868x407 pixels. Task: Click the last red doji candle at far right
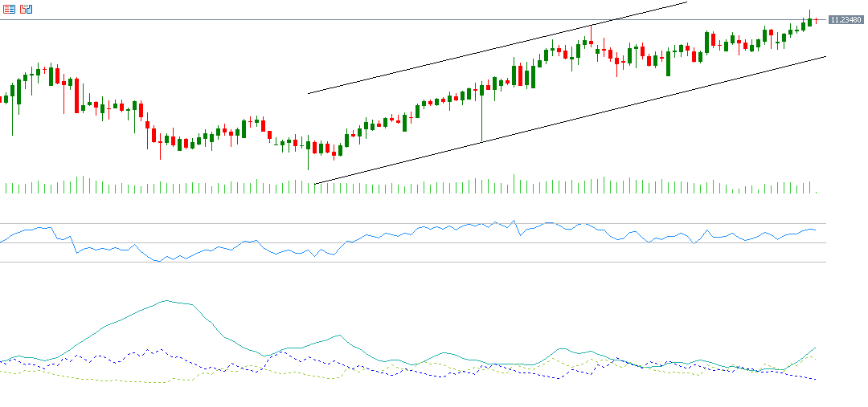coord(817,19)
